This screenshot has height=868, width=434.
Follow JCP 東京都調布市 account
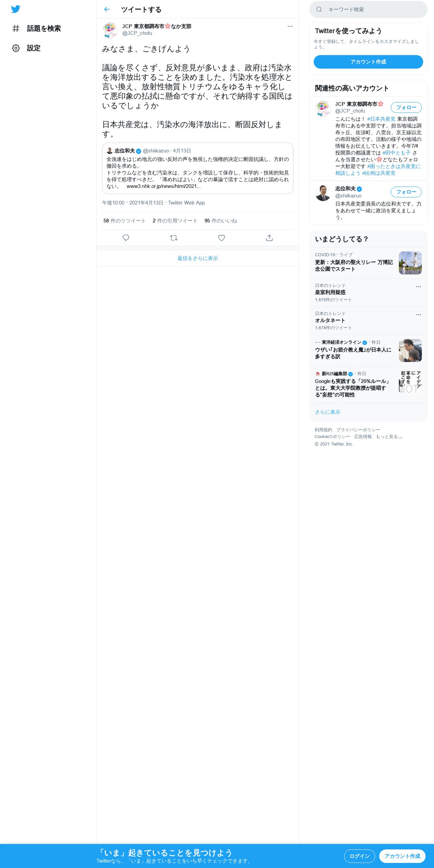(406, 107)
